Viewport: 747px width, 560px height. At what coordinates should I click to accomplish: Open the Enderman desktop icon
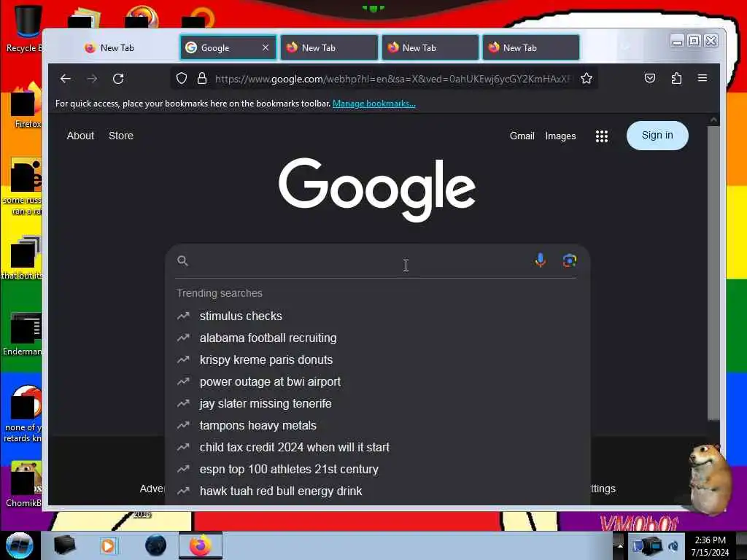[x=23, y=334]
